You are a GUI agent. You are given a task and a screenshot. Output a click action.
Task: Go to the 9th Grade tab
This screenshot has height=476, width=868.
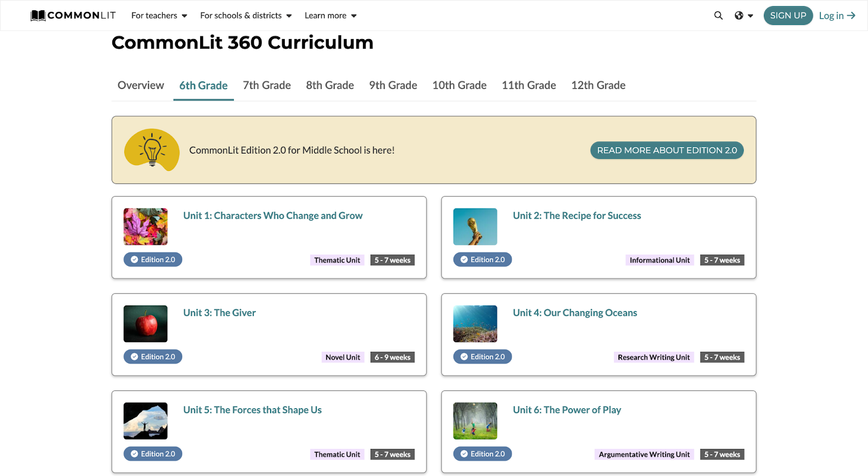393,85
